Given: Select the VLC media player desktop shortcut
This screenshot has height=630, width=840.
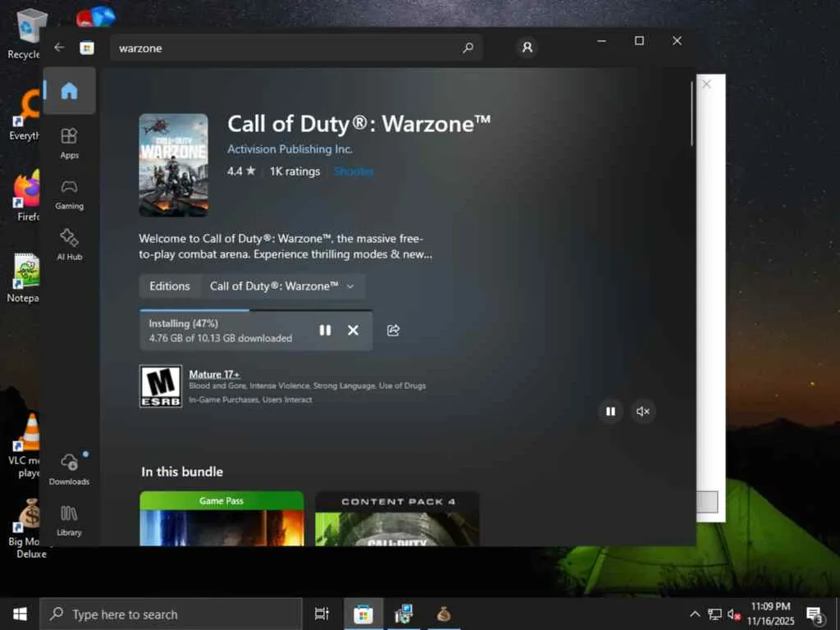Looking at the screenshot, I should [x=25, y=446].
